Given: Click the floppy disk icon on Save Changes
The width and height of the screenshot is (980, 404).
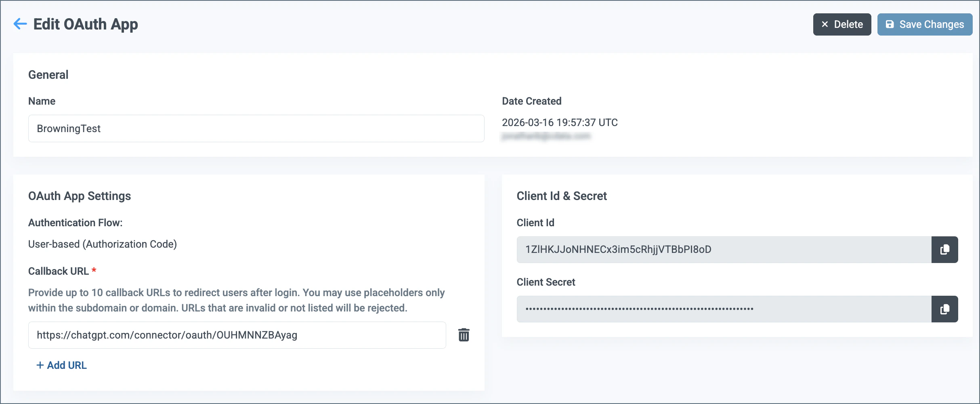Looking at the screenshot, I should pyautogui.click(x=890, y=24).
